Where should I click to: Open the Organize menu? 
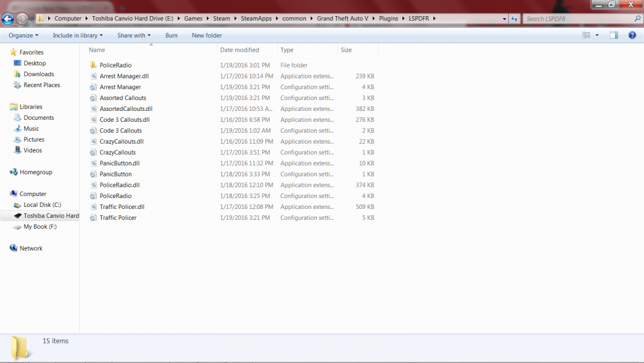[23, 35]
